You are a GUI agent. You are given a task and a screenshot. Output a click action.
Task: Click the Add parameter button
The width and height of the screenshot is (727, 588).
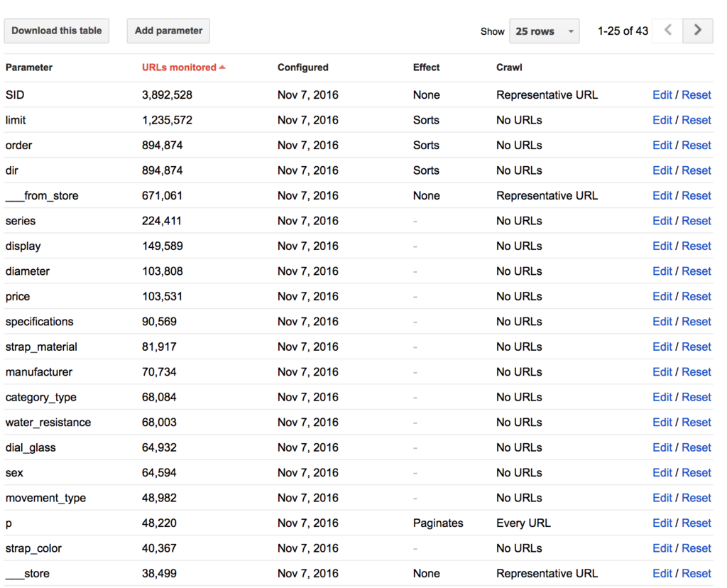pos(168,31)
